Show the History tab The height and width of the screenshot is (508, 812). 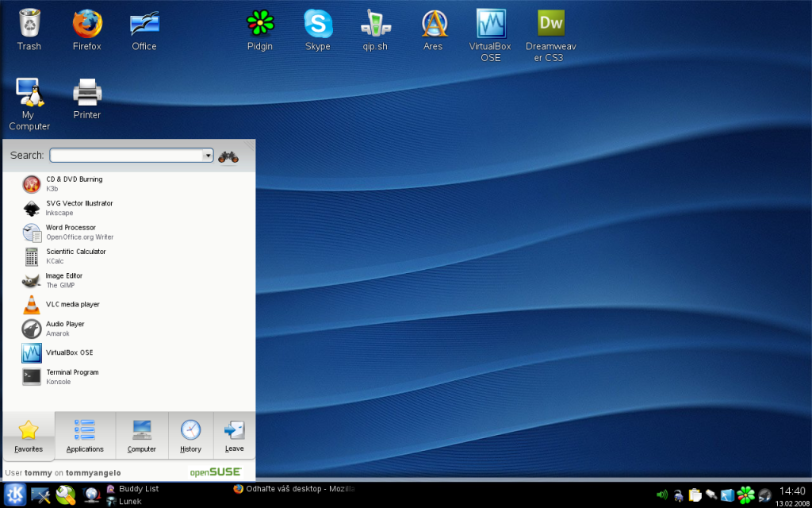pyautogui.click(x=190, y=436)
